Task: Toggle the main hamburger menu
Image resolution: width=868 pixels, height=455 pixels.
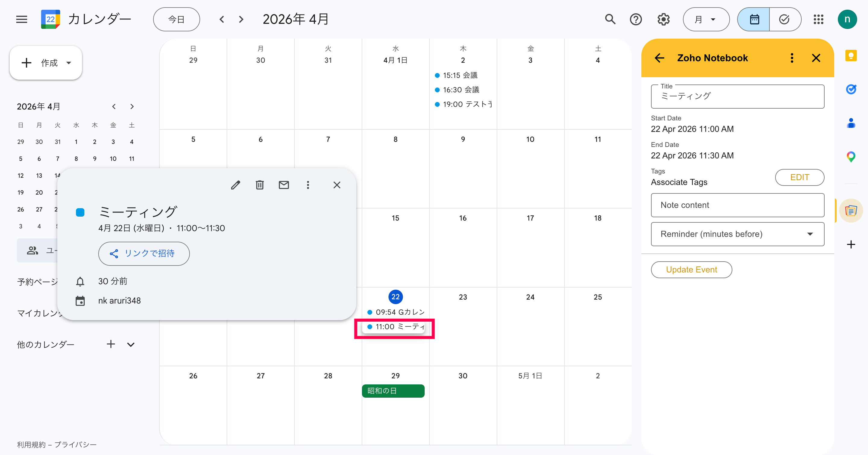Action: 22,20
